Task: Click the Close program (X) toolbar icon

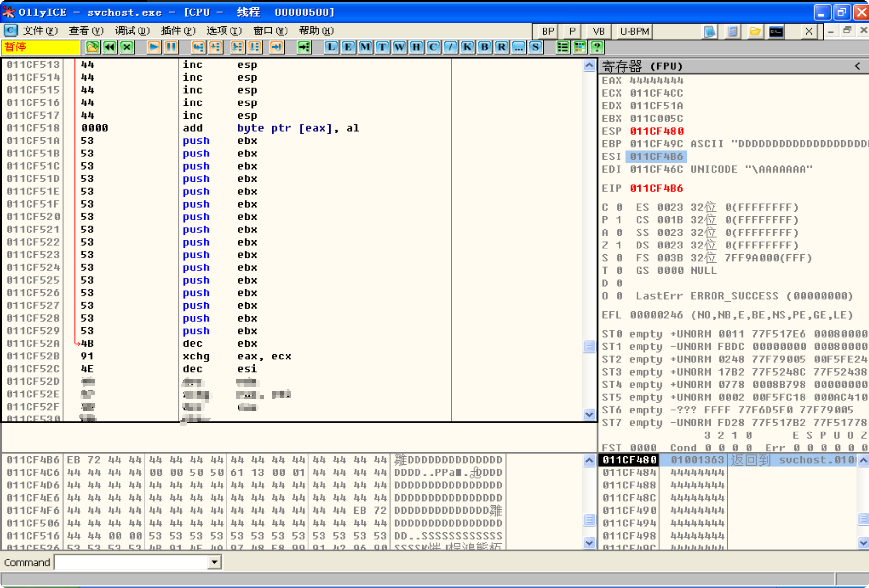Action: pyautogui.click(x=127, y=47)
